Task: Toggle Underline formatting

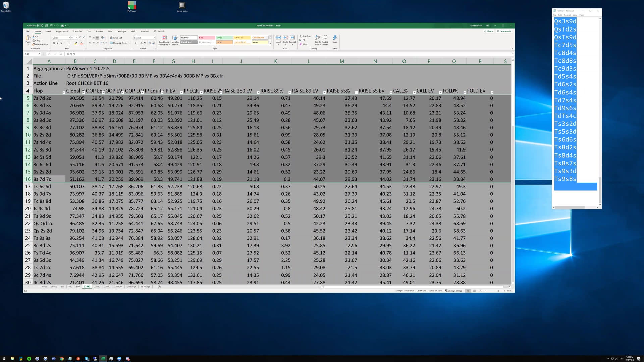Action: [x=61, y=43]
